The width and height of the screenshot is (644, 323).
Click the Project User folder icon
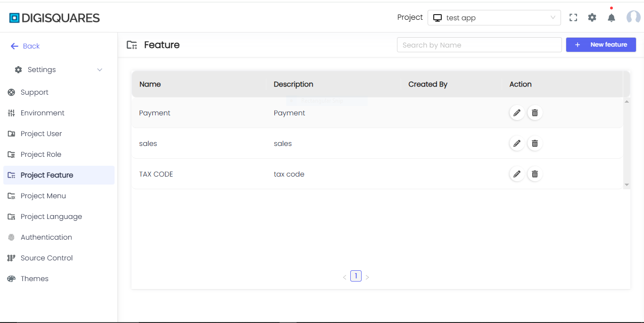click(11, 134)
